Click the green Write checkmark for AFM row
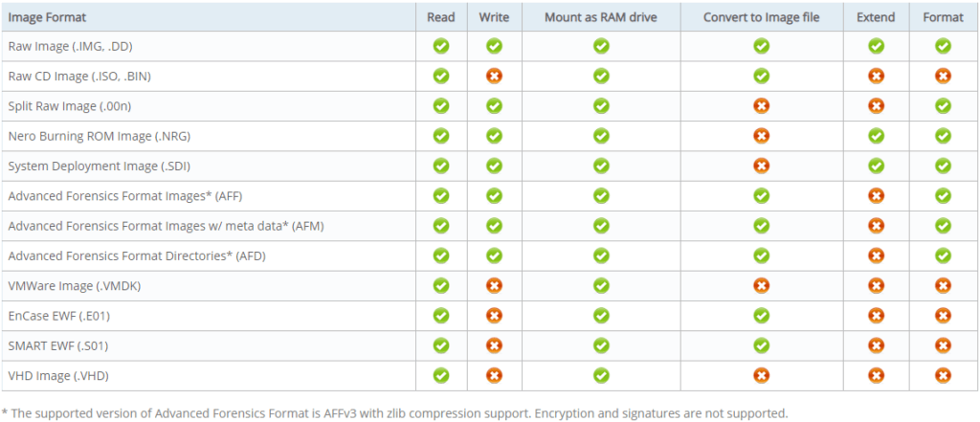Screen dimensions: 980x422 494,226
